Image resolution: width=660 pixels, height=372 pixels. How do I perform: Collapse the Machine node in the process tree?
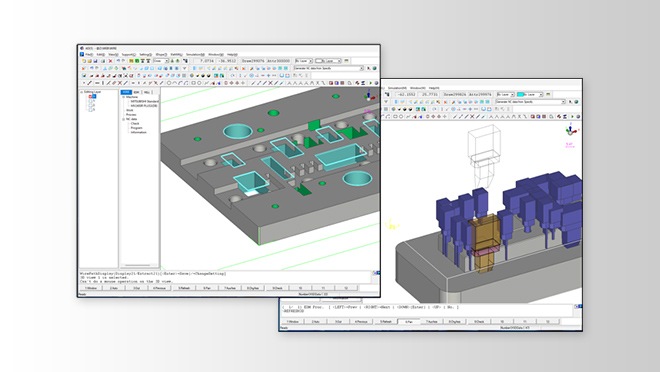124,97
